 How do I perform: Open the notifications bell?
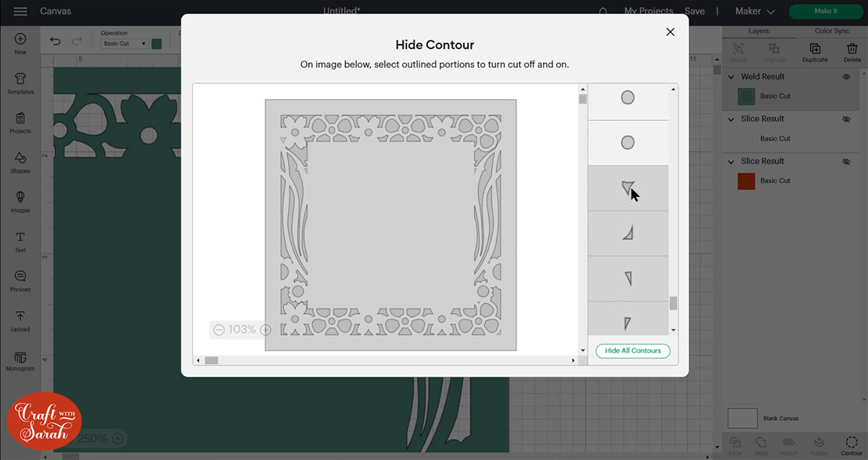(603, 12)
